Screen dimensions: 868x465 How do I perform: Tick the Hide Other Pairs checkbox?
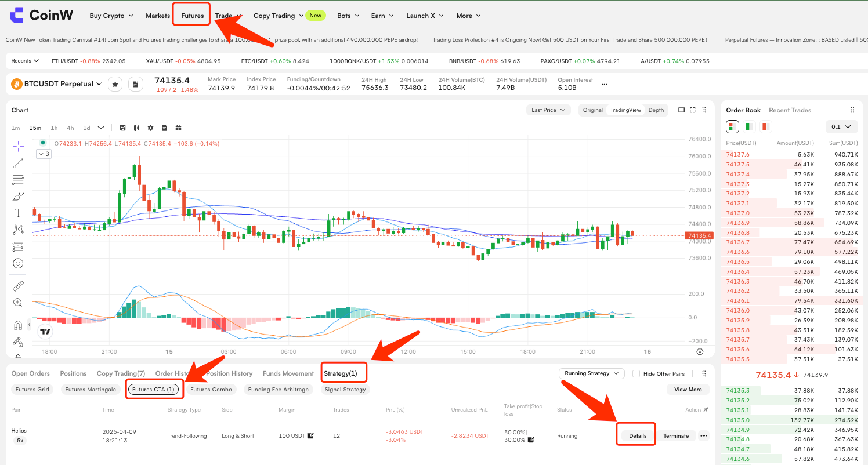(x=636, y=374)
